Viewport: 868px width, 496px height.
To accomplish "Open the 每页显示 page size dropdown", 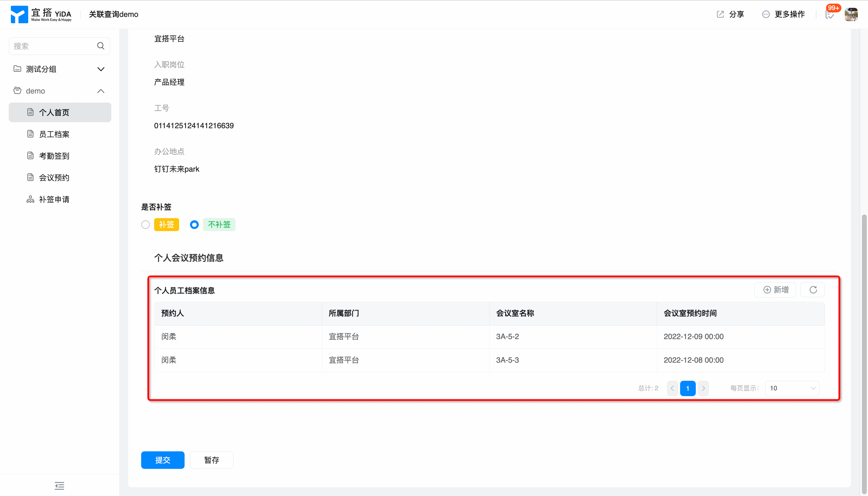I will click(x=792, y=388).
